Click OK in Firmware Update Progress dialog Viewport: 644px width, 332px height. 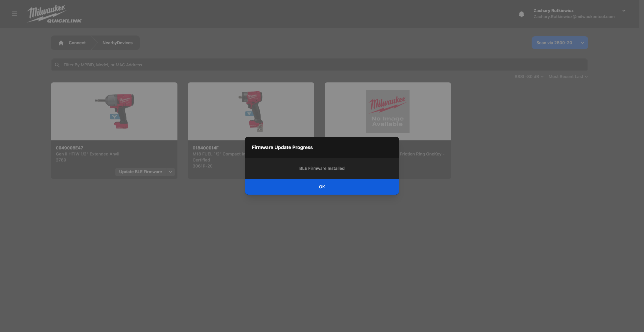pyautogui.click(x=322, y=187)
